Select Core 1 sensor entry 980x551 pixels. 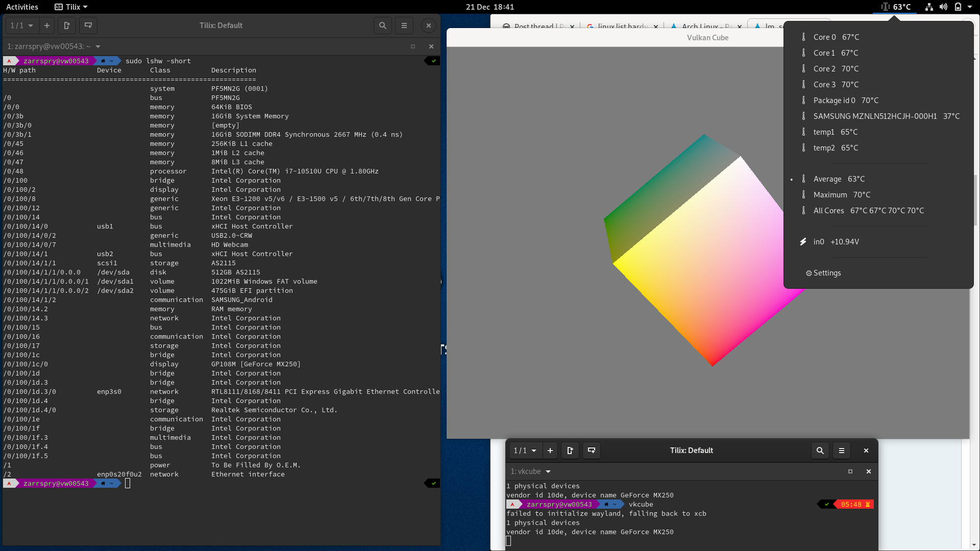click(878, 53)
